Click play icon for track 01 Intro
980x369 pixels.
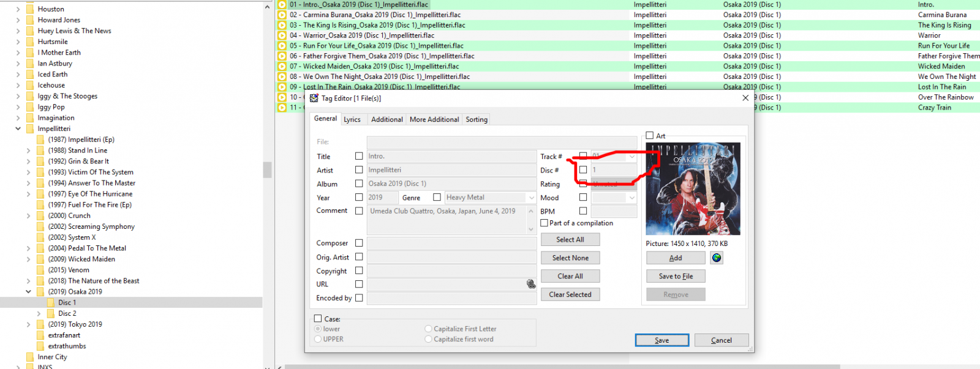pyautogui.click(x=282, y=4)
